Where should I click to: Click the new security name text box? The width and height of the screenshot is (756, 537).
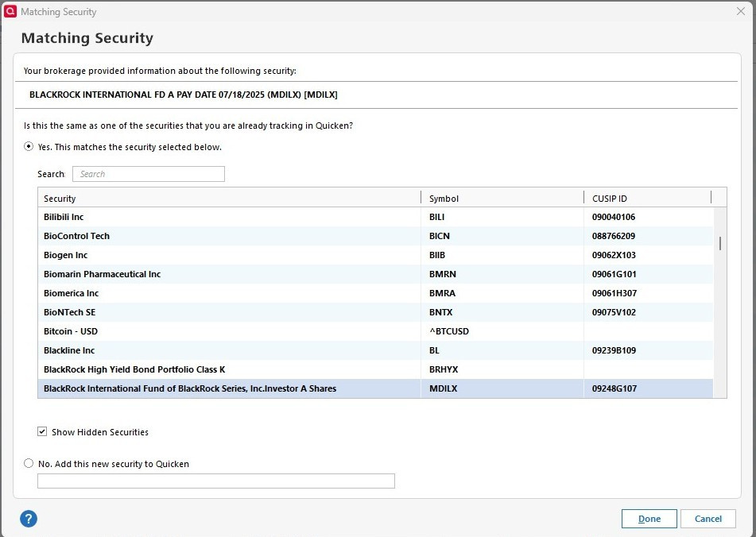[216, 481]
